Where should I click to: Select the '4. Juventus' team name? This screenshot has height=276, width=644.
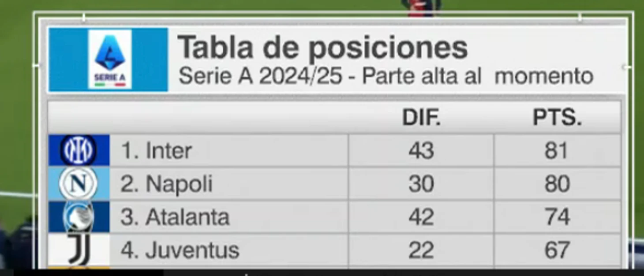pos(180,250)
